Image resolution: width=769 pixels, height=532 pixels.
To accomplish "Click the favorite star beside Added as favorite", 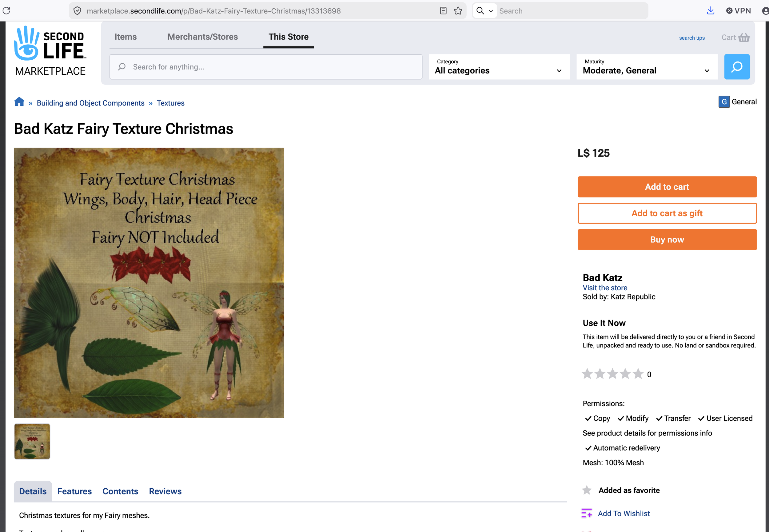I will point(586,490).
